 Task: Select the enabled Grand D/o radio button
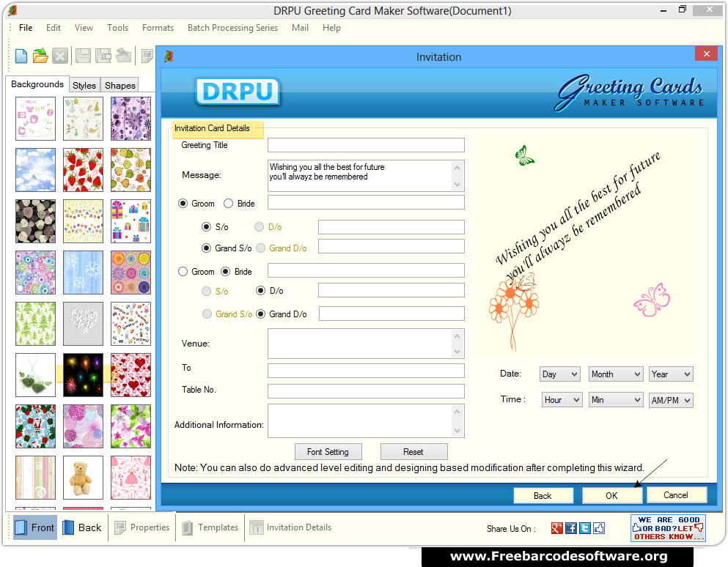pyautogui.click(x=260, y=314)
